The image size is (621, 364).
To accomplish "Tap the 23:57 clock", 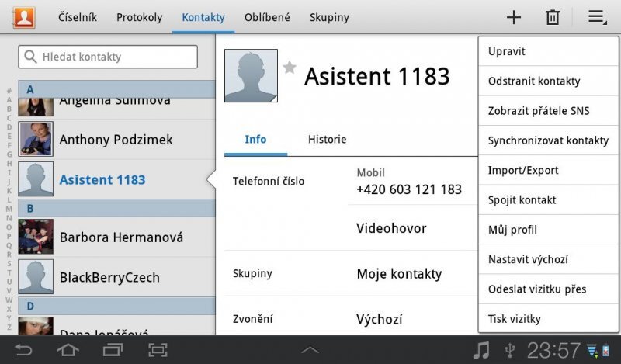I will click(553, 350).
